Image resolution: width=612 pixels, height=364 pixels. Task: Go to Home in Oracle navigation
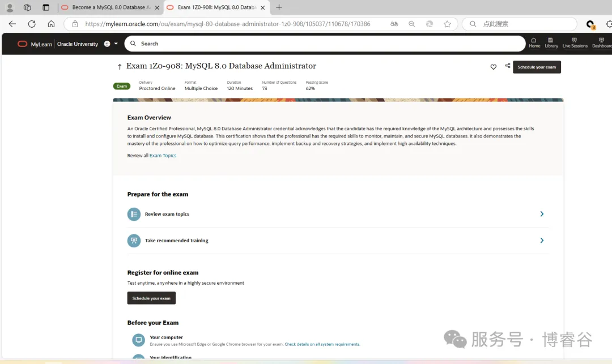point(534,43)
